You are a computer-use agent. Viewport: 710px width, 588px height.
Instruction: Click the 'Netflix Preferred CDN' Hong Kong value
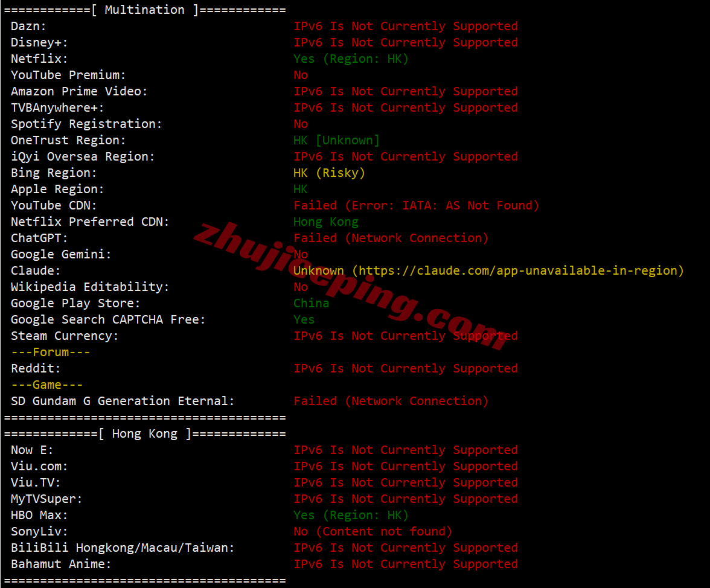coord(325,222)
